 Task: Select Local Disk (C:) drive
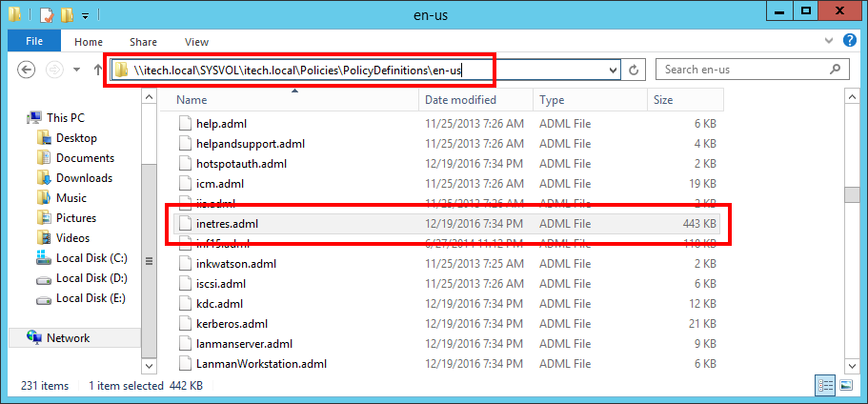(91, 257)
